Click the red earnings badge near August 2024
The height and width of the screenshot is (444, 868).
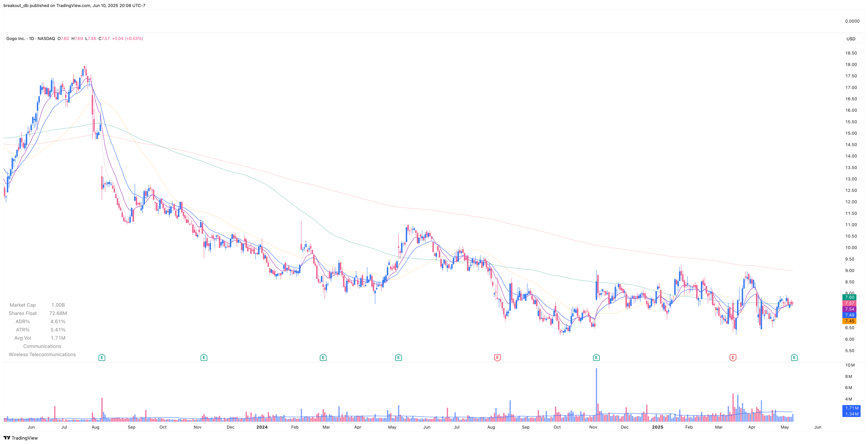[498, 357]
